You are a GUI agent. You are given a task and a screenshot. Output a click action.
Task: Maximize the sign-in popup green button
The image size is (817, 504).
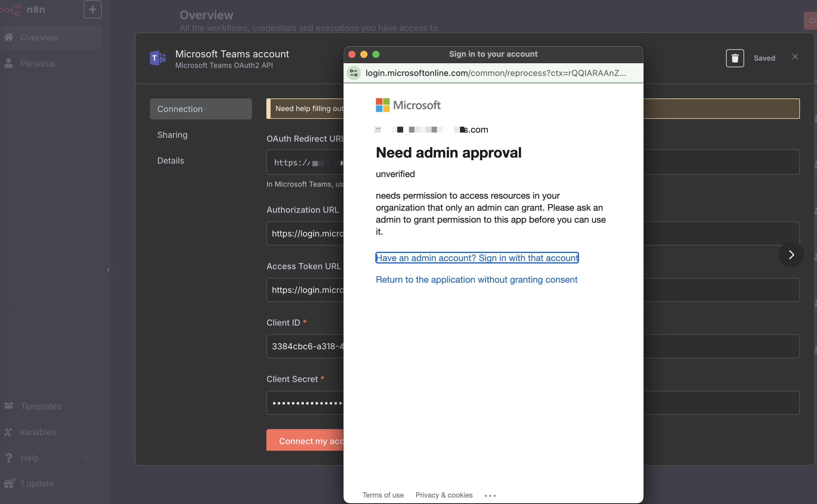(376, 54)
